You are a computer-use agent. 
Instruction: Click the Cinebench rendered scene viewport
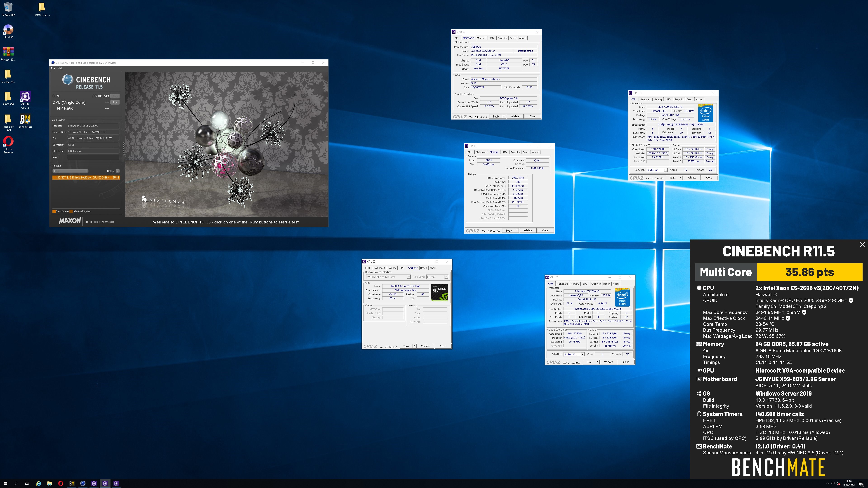[226, 144]
